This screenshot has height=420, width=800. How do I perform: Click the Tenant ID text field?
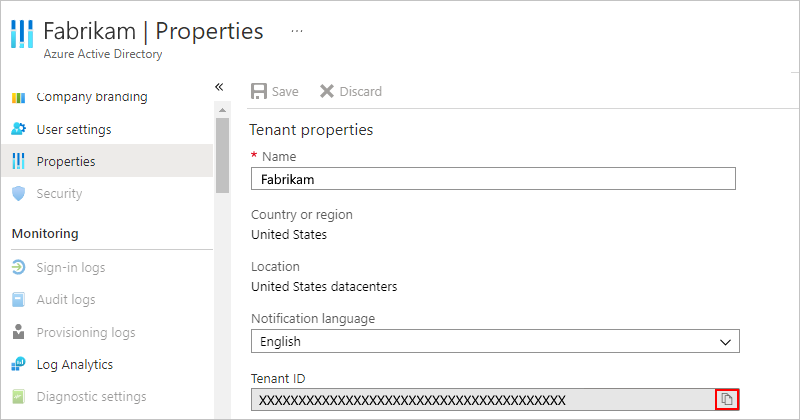coord(482,400)
